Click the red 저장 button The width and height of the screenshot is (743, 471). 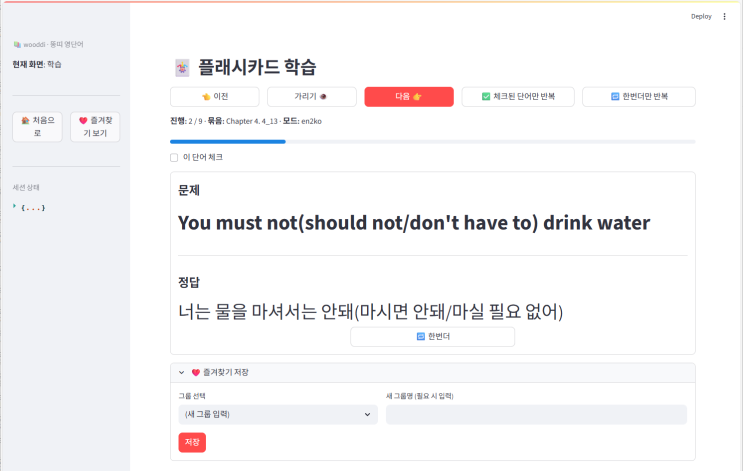click(x=192, y=442)
